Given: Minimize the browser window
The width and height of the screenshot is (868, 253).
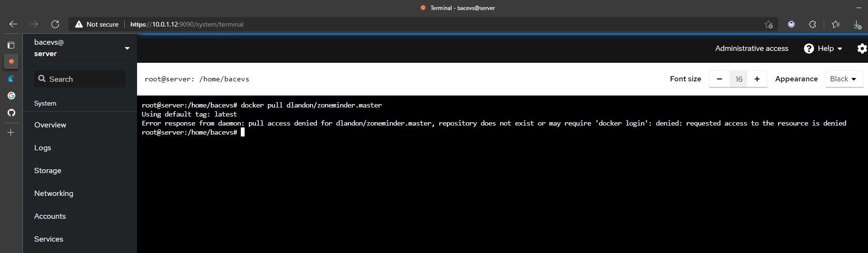Looking at the screenshot, I should [x=859, y=8].
